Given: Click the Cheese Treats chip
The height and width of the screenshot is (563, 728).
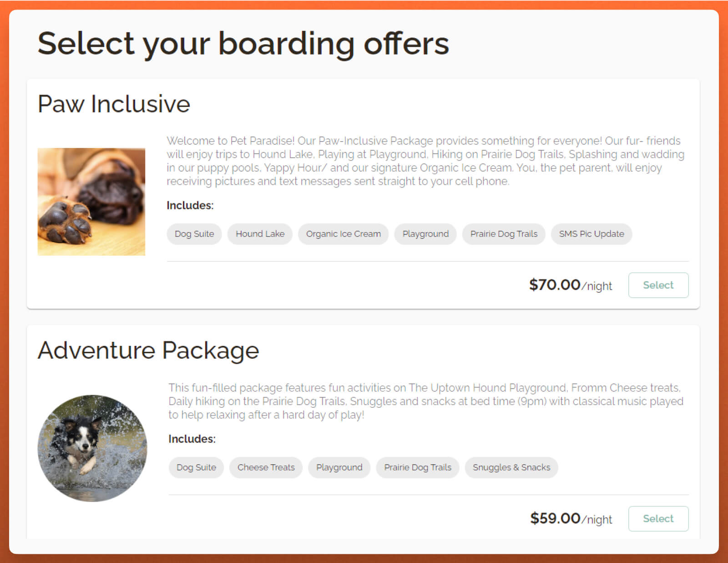Looking at the screenshot, I should (266, 467).
